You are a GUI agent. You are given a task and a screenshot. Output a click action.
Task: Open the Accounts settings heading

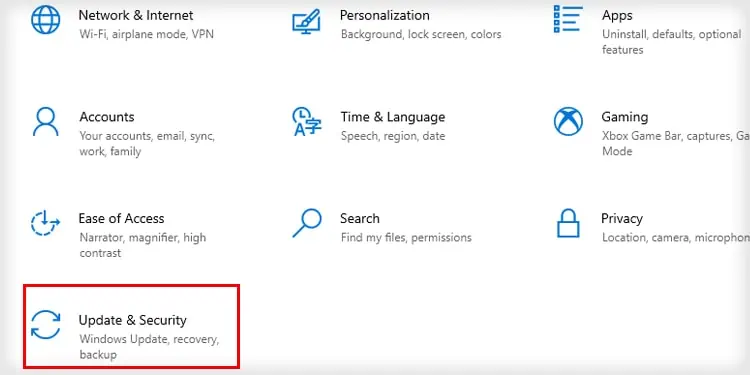click(x=107, y=117)
